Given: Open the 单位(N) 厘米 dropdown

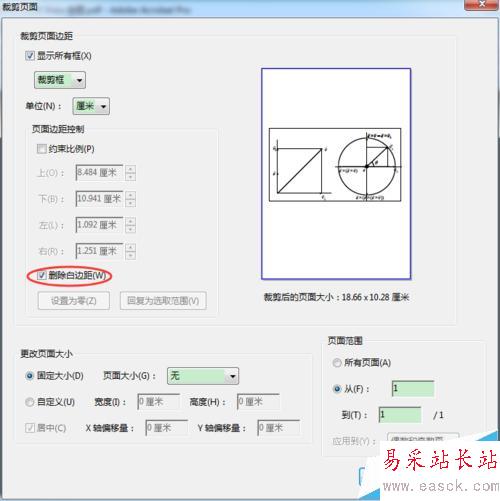Looking at the screenshot, I should pos(91,106).
